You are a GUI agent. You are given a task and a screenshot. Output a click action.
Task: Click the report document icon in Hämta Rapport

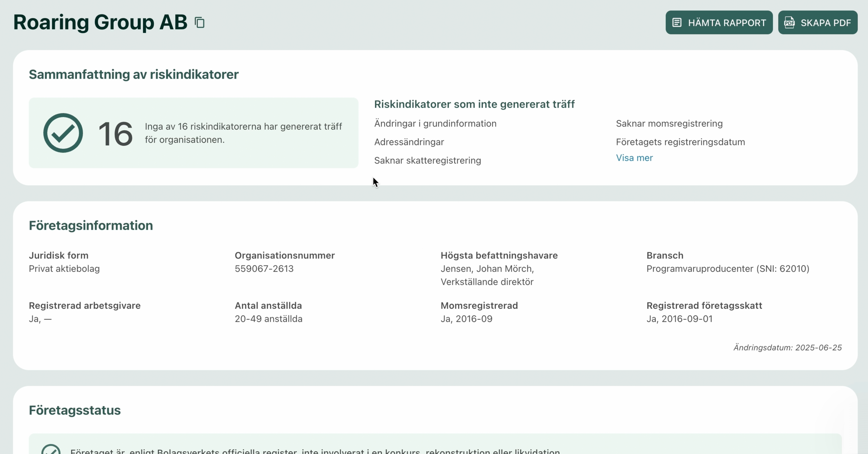point(677,23)
